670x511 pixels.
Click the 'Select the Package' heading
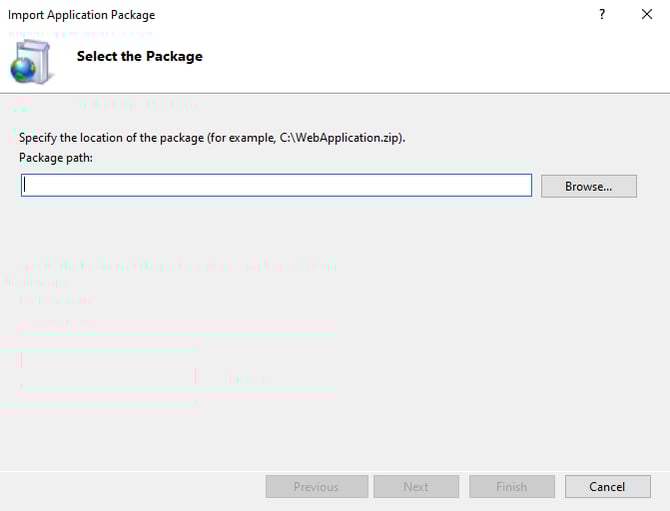tap(140, 56)
